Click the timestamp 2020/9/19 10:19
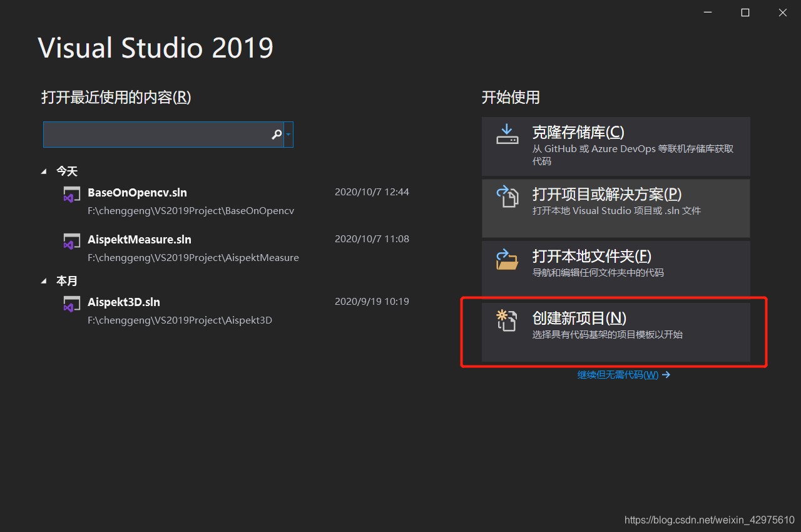Viewport: 801px width, 532px height. click(x=372, y=302)
